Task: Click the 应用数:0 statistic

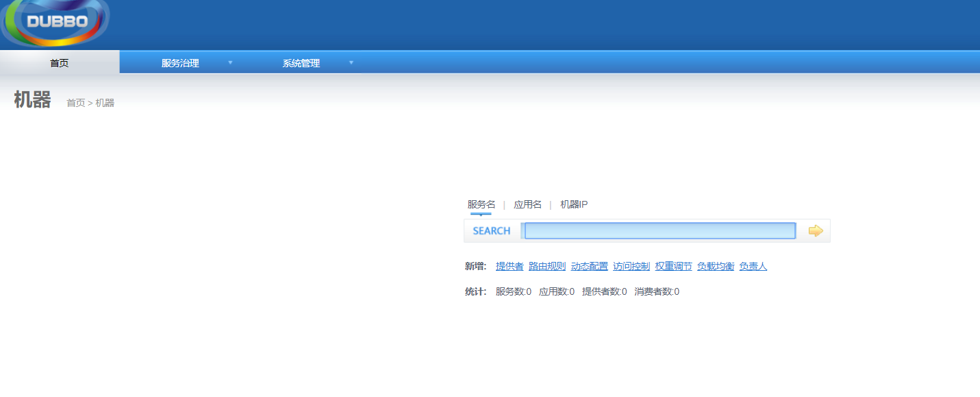Action: [x=557, y=291]
